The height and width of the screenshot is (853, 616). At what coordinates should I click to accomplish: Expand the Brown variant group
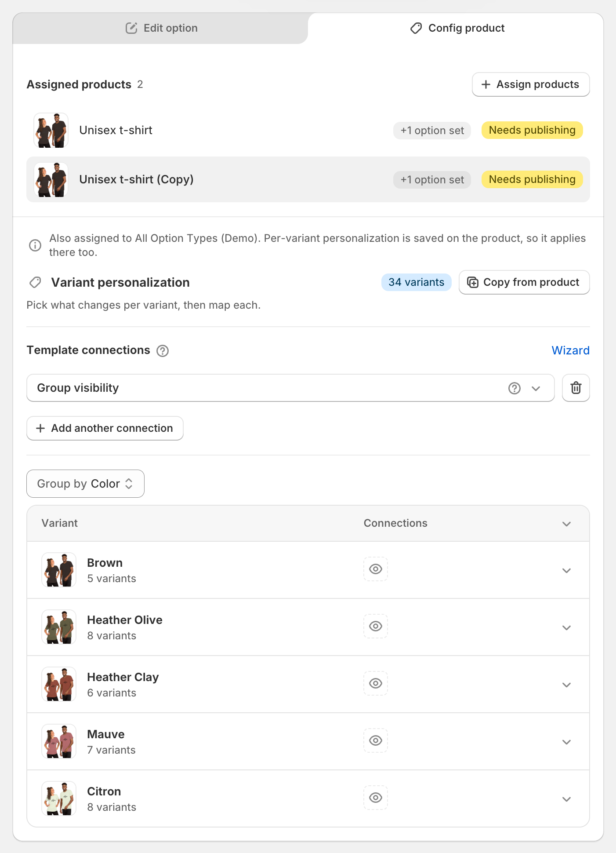(x=566, y=570)
